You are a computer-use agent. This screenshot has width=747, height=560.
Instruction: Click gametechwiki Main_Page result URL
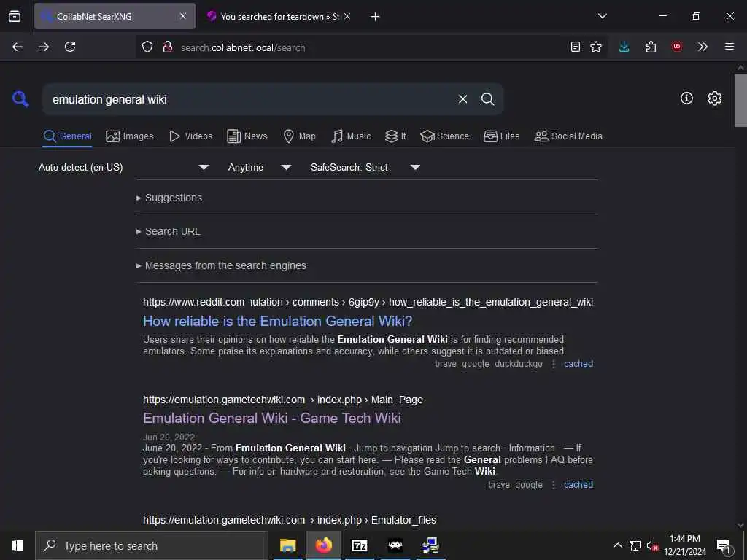coord(283,400)
